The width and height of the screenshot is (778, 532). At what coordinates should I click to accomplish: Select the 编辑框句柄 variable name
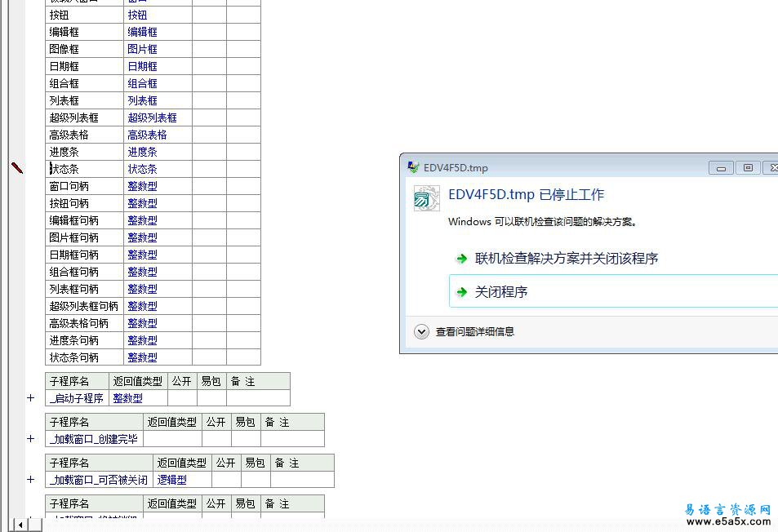(84, 220)
